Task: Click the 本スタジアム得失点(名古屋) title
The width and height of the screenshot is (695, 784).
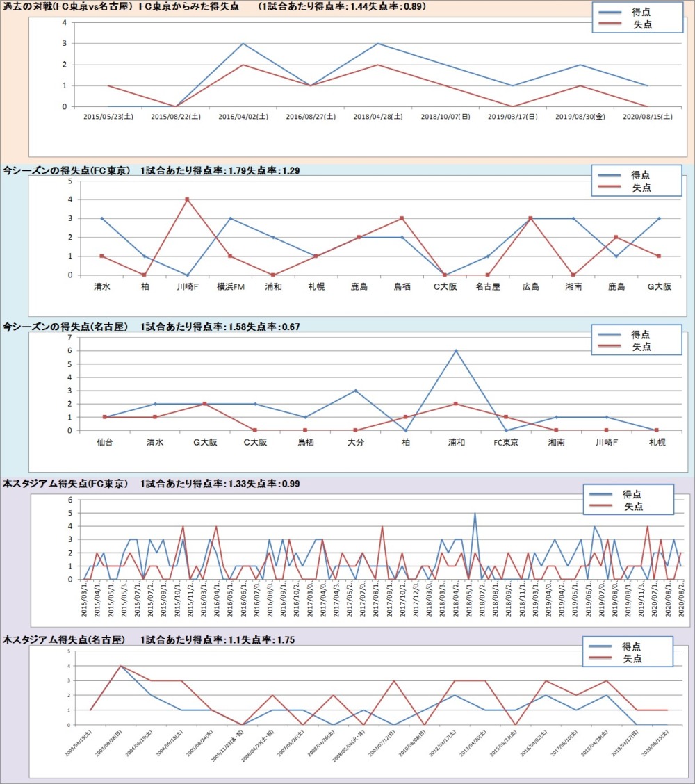Action: (x=67, y=640)
